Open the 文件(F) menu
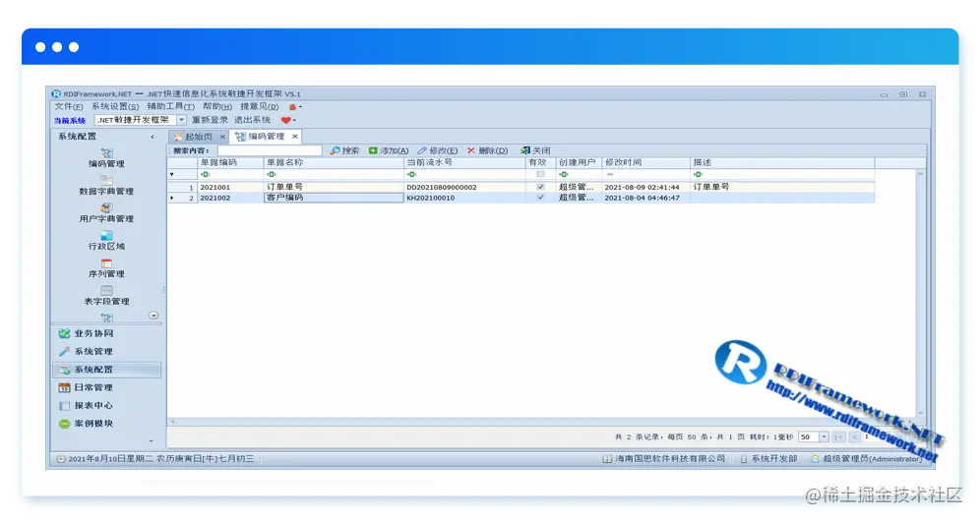This screenshot has width=980, height=522. coord(69,107)
